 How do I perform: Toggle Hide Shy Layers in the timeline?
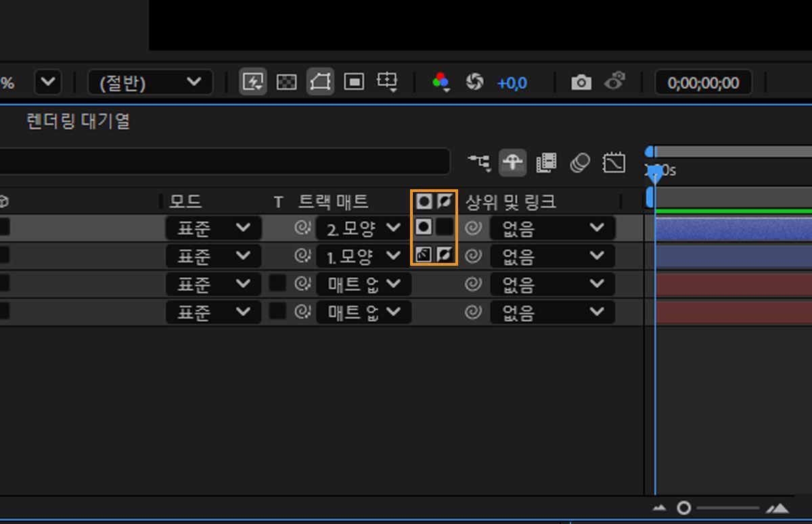tap(512, 162)
